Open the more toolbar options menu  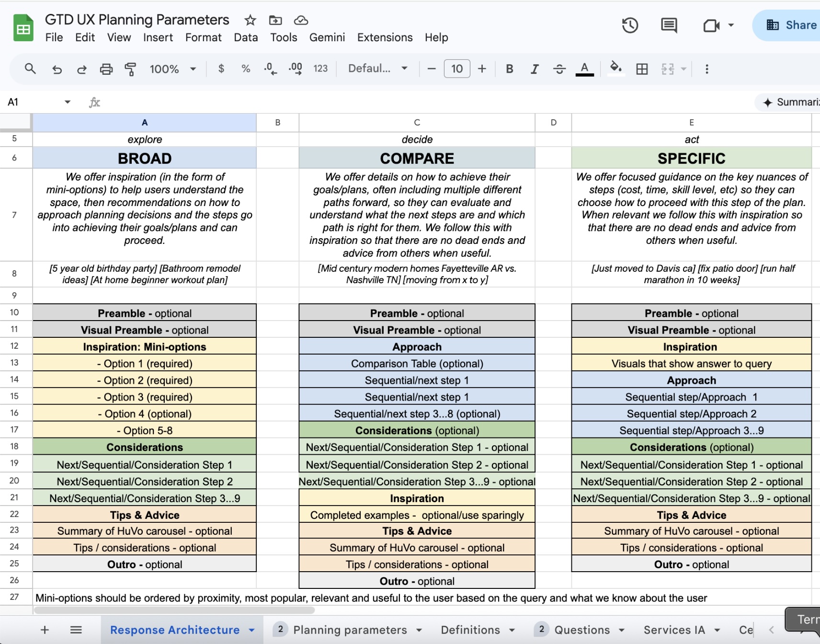[706, 69]
